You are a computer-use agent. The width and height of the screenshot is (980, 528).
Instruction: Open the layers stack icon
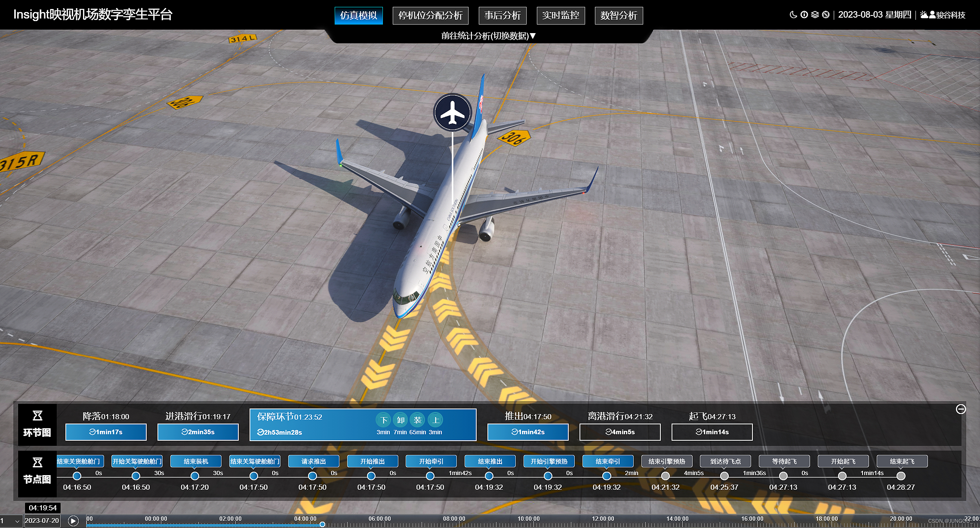click(x=815, y=15)
